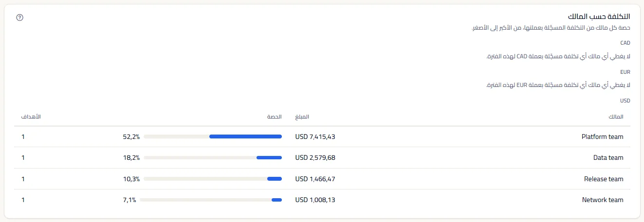Screen dimensions: 644x222
Task: Click the amount USD 7,415,43
Action: tap(315, 137)
